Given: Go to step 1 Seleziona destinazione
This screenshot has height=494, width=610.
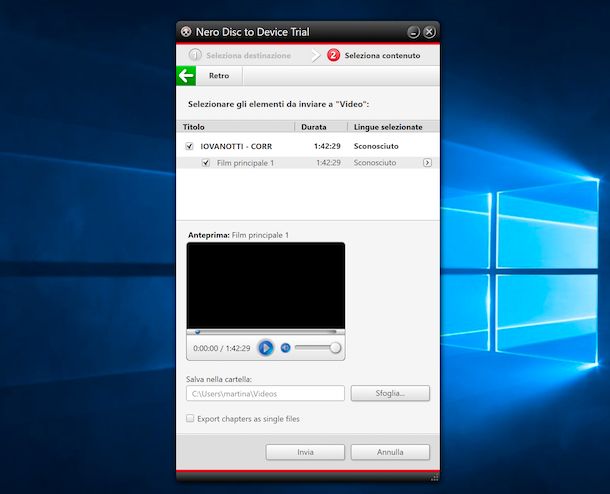Looking at the screenshot, I should pyautogui.click(x=240, y=55).
